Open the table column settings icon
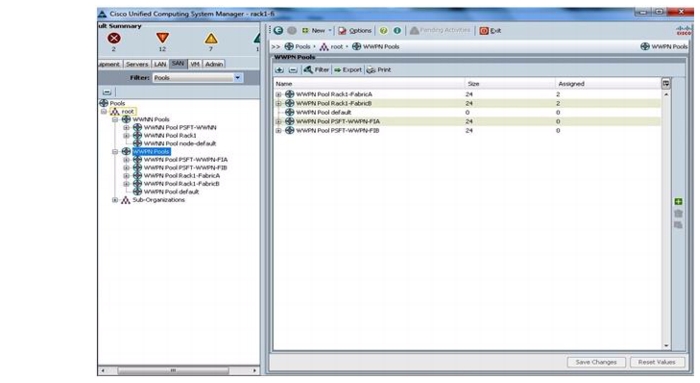This screenshot has height=383, width=700. click(666, 83)
